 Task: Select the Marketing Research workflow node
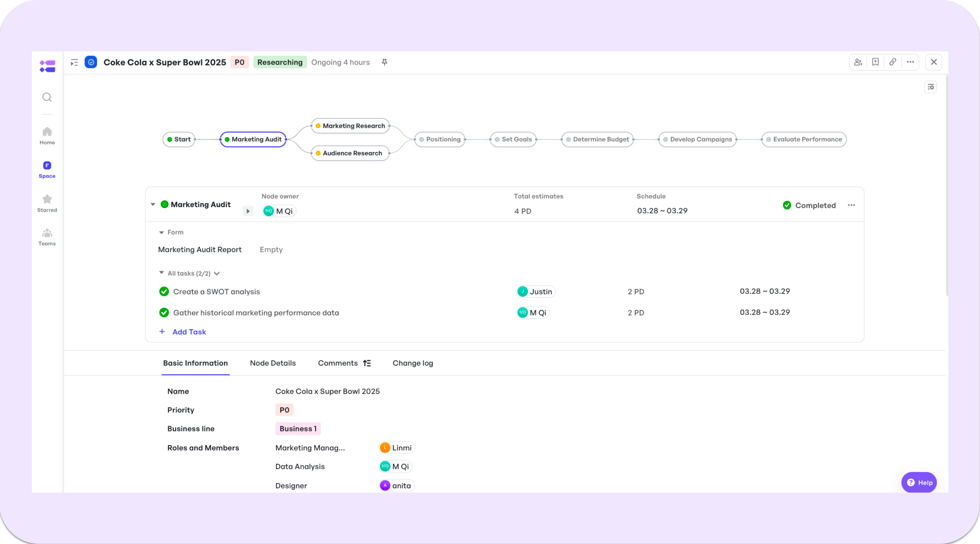[350, 126]
